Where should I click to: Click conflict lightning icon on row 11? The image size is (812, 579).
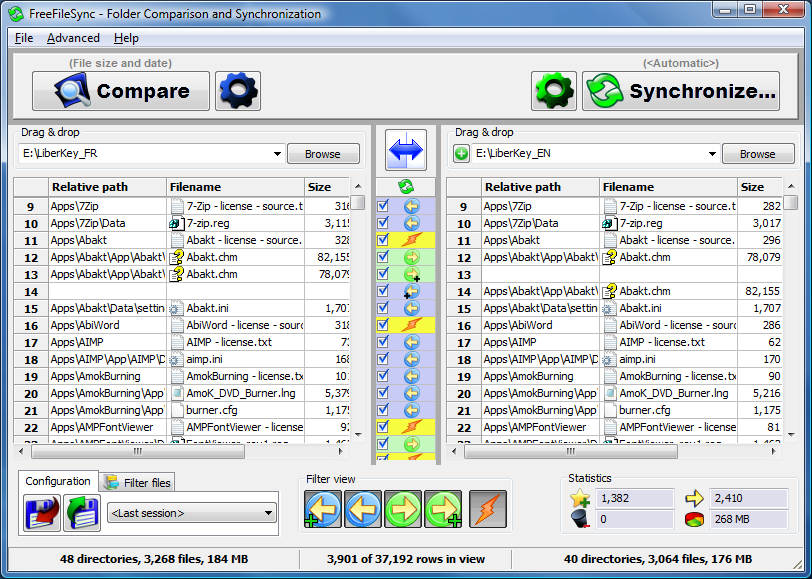coord(412,240)
